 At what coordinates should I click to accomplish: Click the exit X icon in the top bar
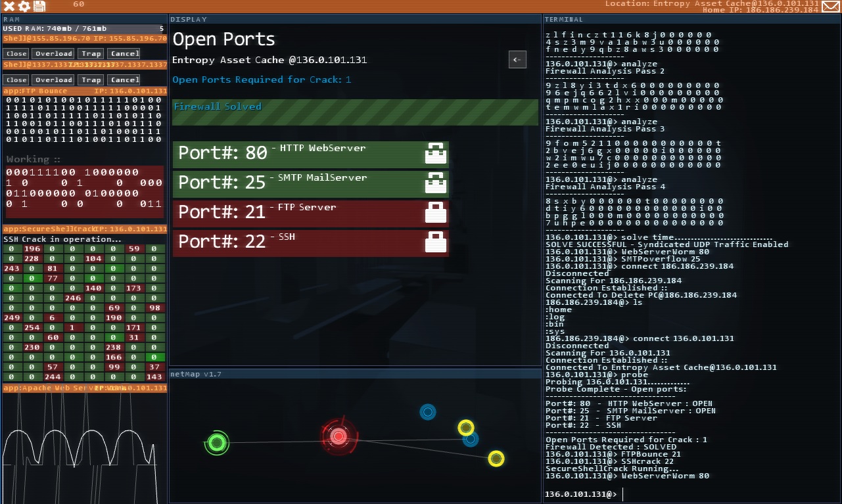pyautogui.click(x=9, y=6)
